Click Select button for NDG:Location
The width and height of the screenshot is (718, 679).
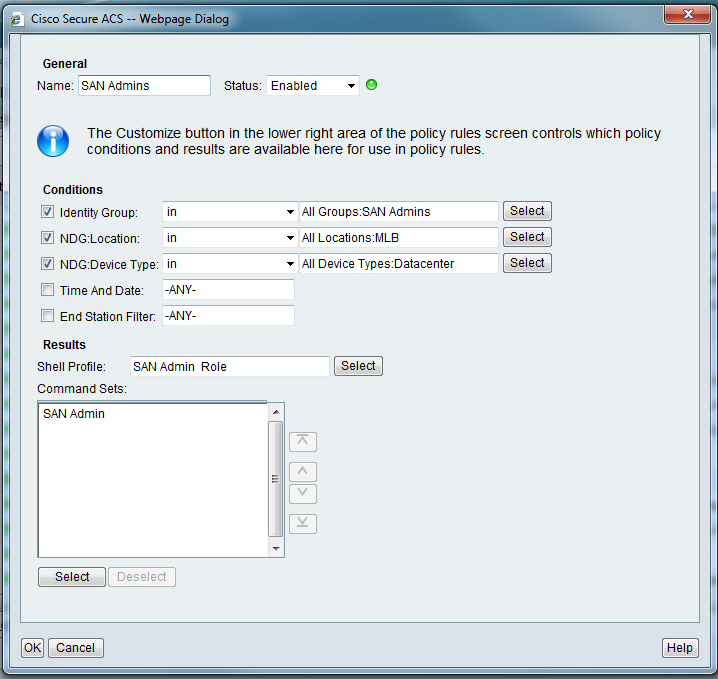pyautogui.click(x=527, y=237)
